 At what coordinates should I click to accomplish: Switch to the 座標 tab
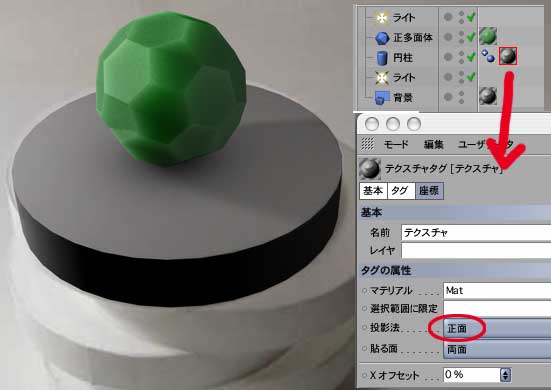(x=429, y=191)
